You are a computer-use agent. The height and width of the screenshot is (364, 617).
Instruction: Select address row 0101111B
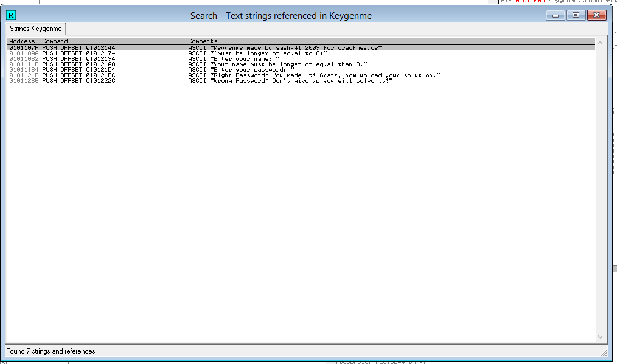point(24,64)
